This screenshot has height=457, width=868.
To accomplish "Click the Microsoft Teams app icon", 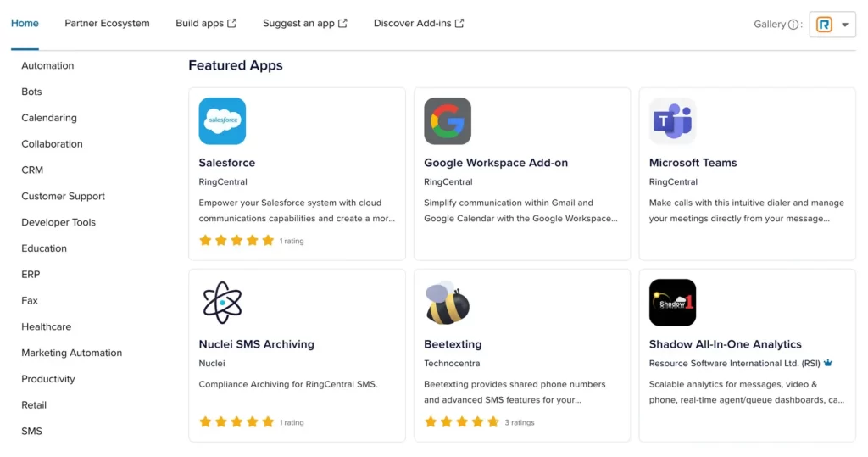I will click(672, 121).
